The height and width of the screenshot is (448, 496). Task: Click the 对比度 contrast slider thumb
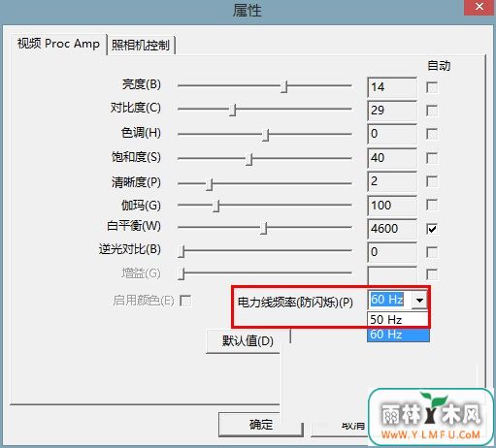tap(233, 110)
